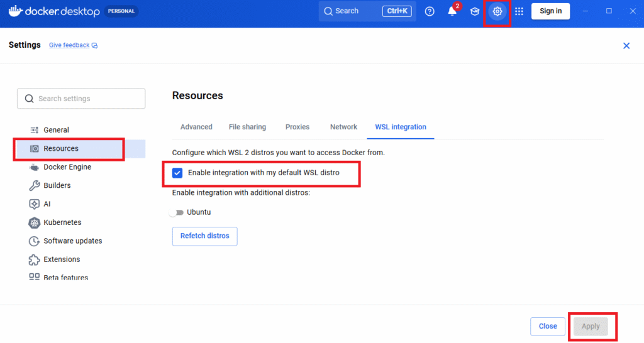Select Docker Engine in the sidebar

pyautogui.click(x=67, y=167)
